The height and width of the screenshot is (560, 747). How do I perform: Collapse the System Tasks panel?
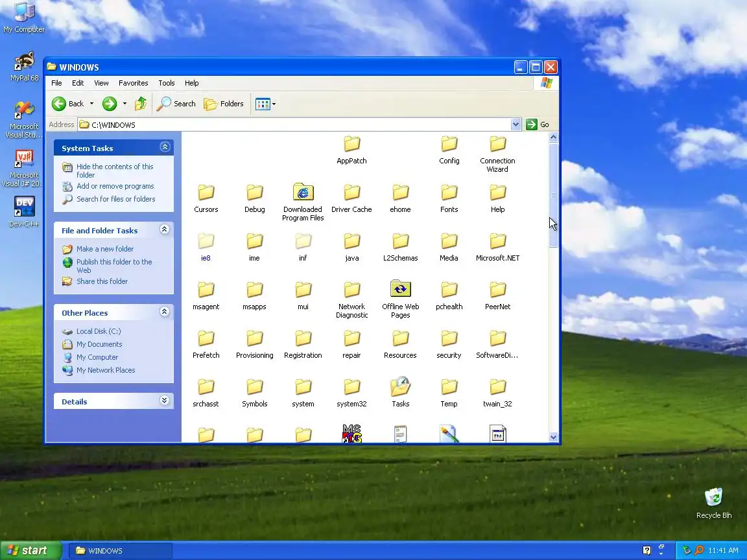point(165,147)
